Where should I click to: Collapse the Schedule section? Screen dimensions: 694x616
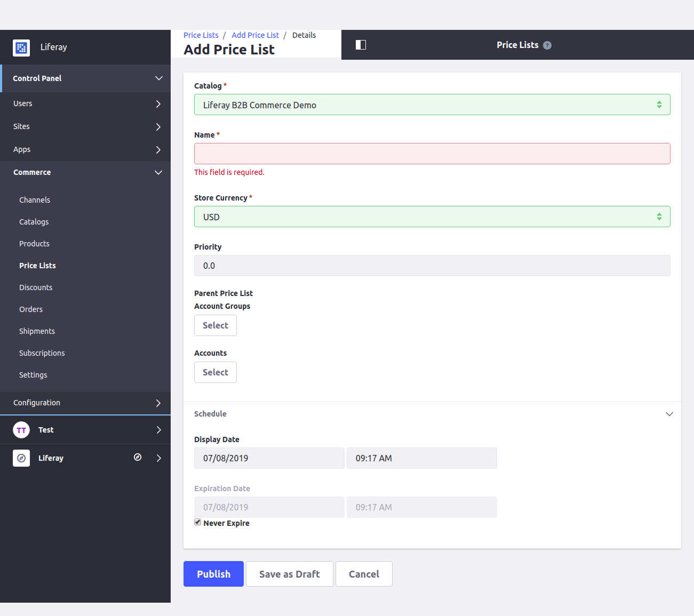(669, 414)
